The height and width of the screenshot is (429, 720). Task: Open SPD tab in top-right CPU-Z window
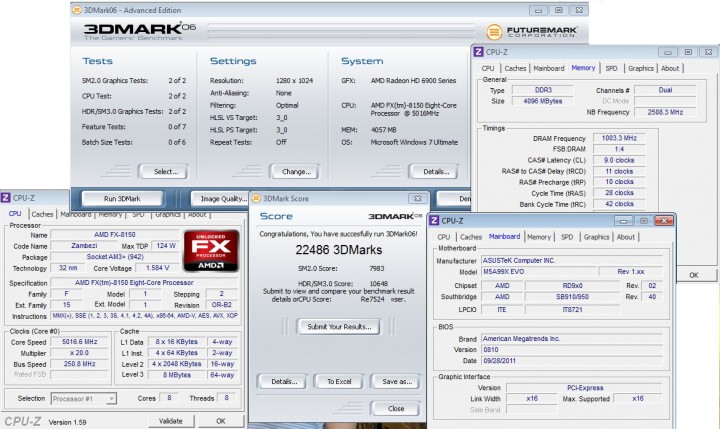[611, 68]
